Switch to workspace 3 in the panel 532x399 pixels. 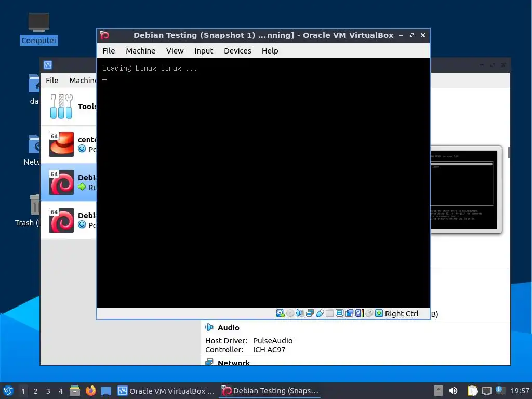click(48, 391)
